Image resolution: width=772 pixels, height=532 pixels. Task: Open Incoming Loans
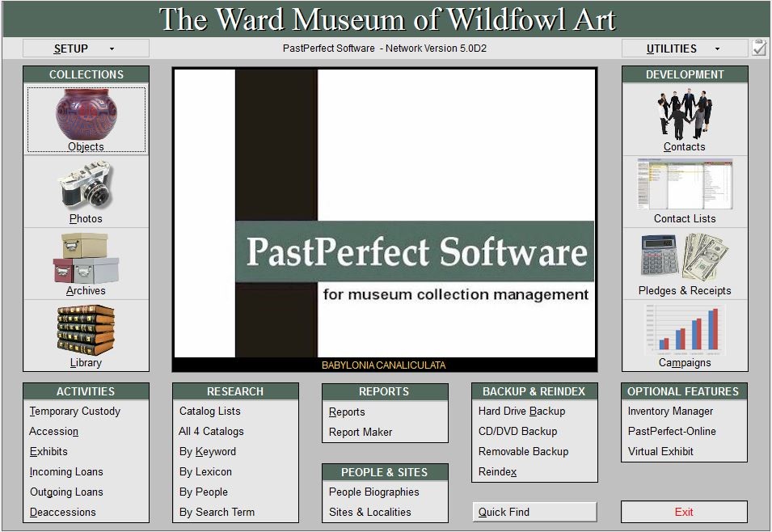[x=66, y=471]
